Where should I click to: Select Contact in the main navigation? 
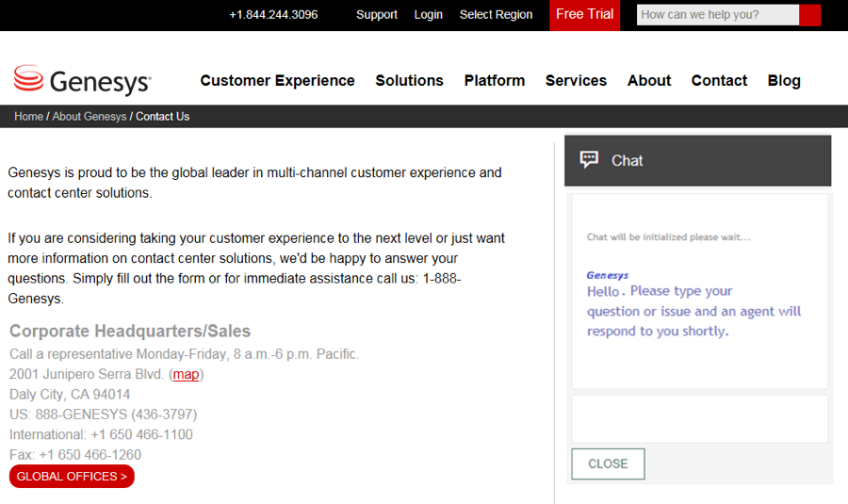click(719, 81)
